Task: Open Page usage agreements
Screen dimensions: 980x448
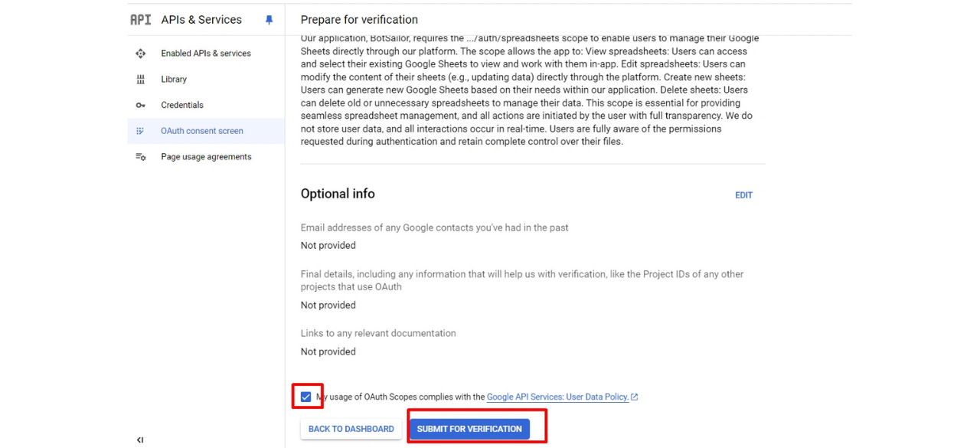Action: (206, 157)
